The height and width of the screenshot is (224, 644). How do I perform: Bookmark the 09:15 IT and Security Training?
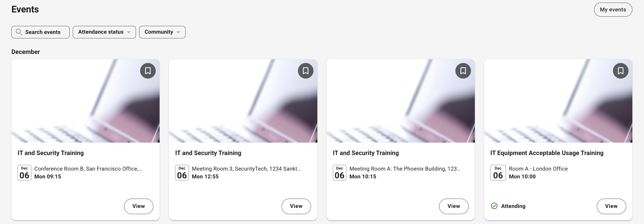pyautogui.click(x=148, y=71)
